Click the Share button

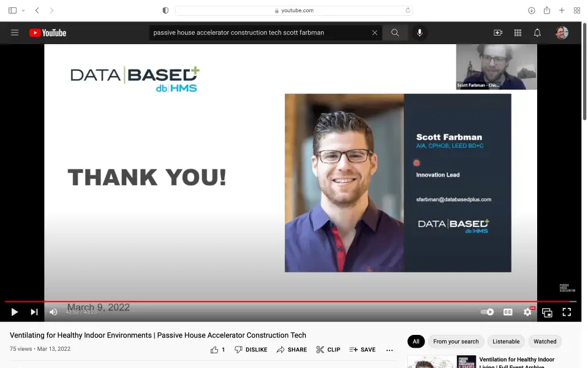pyautogui.click(x=292, y=350)
